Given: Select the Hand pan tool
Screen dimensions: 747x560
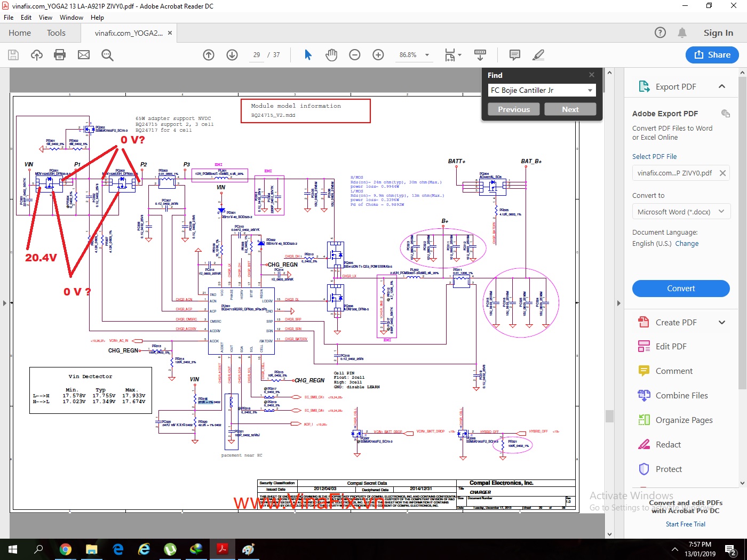Looking at the screenshot, I should click(331, 55).
